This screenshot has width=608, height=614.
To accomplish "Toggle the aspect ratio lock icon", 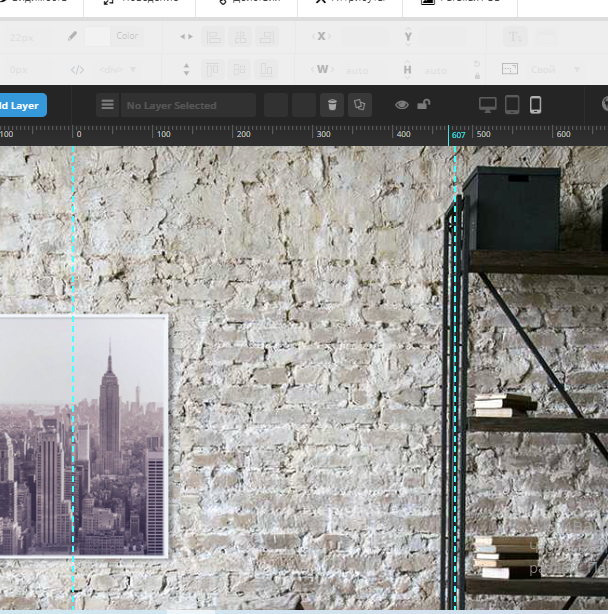I will tap(477, 76).
